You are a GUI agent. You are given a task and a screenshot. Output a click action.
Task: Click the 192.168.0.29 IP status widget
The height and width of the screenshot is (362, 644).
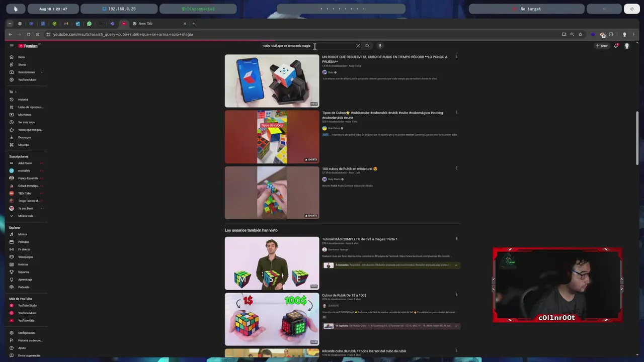tap(119, 9)
